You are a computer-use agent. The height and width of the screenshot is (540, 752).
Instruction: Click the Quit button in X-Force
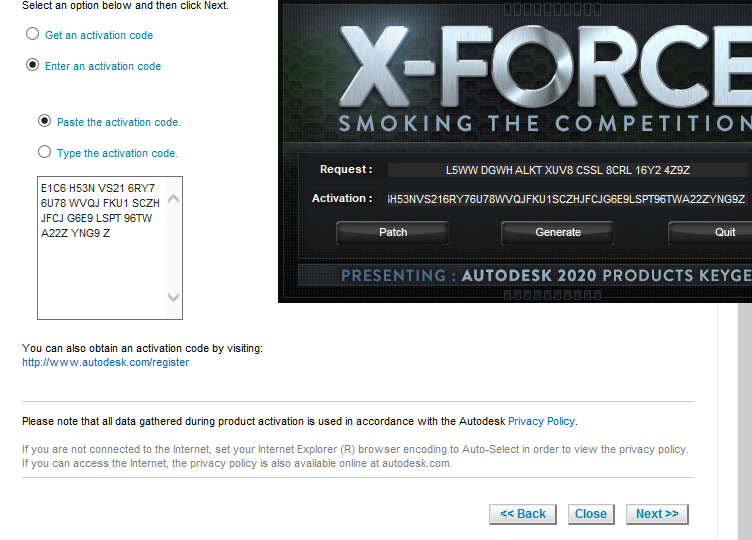710,233
